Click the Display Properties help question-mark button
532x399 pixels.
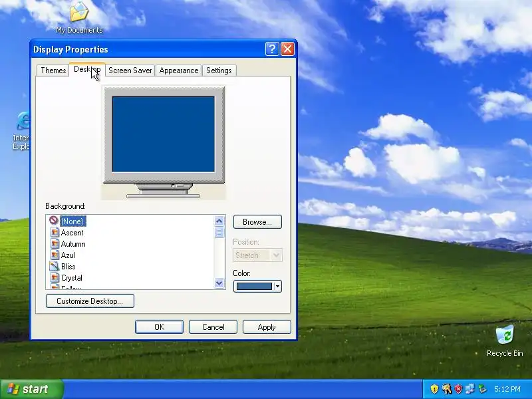[272, 49]
